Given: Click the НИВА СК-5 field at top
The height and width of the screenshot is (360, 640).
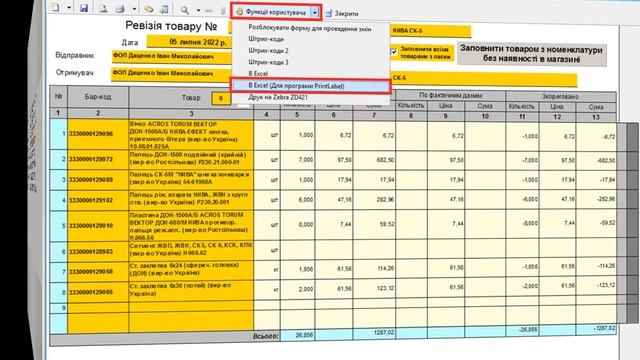Looking at the screenshot, I should [x=431, y=31].
